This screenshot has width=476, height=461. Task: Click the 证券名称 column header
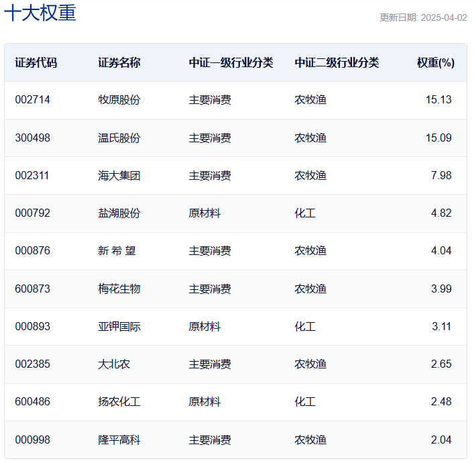pyautogui.click(x=119, y=62)
